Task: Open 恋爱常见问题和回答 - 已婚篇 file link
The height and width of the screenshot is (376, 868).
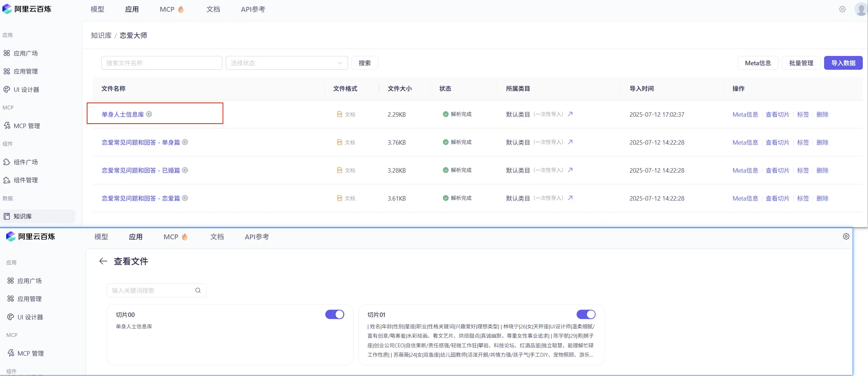Action: click(x=141, y=170)
